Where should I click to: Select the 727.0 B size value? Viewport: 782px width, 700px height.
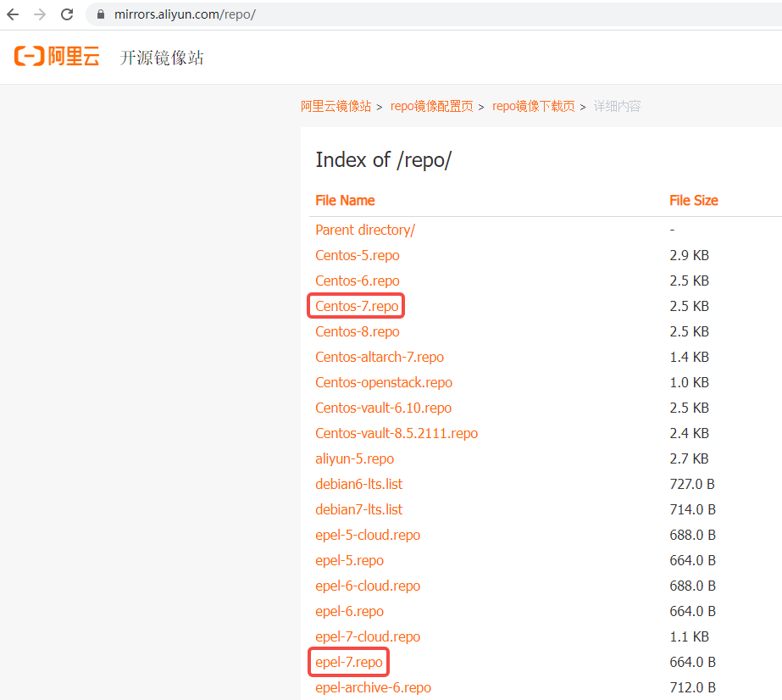point(692,485)
